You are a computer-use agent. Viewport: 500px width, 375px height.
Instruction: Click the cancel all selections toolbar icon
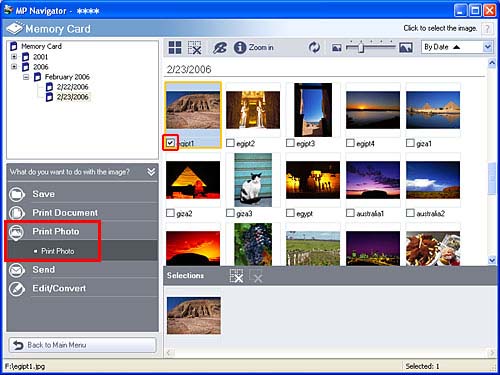tap(194, 47)
